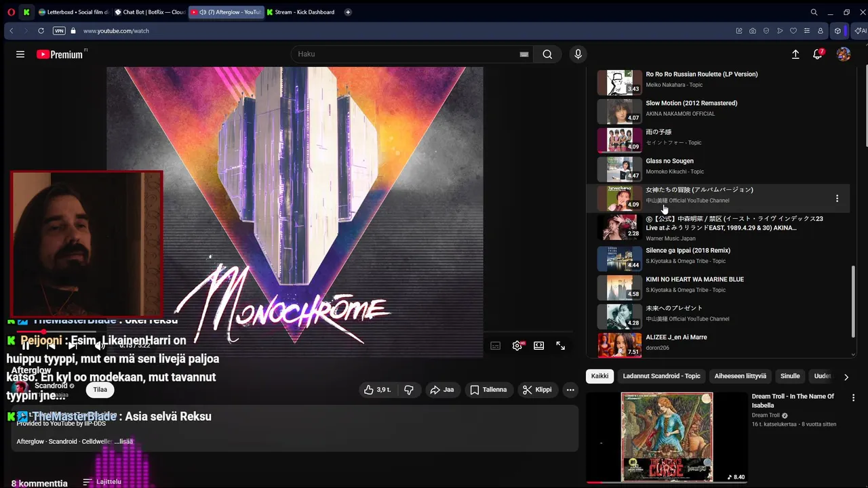Select Aiheeseen liittyvä filter chip
Image resolution: width=868 pixels, height=488 pixels.
point(741,376)
